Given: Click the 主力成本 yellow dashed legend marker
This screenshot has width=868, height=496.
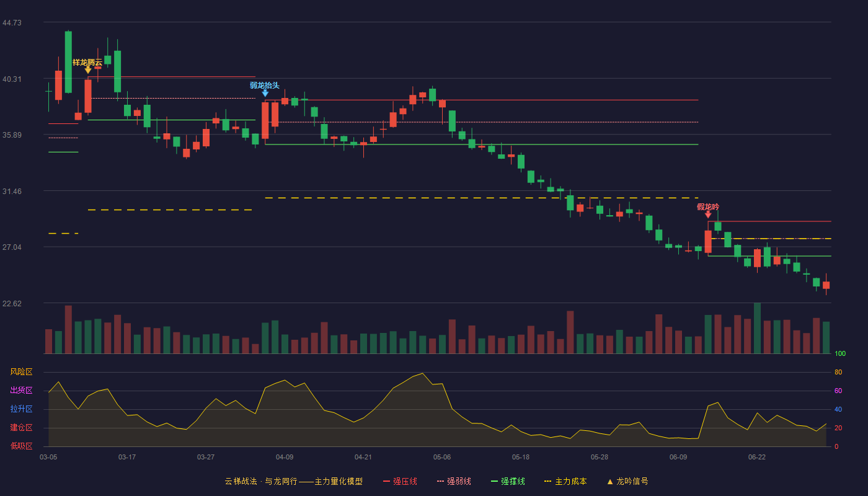Looking at the screenshot, I should pyautogui.click(x=548, y=481).
